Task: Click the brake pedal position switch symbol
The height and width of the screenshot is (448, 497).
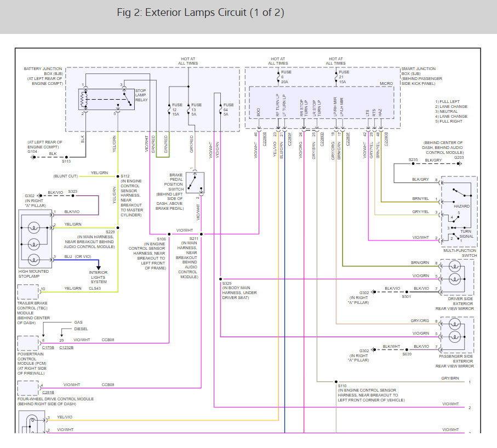Action: click(195, 183)
